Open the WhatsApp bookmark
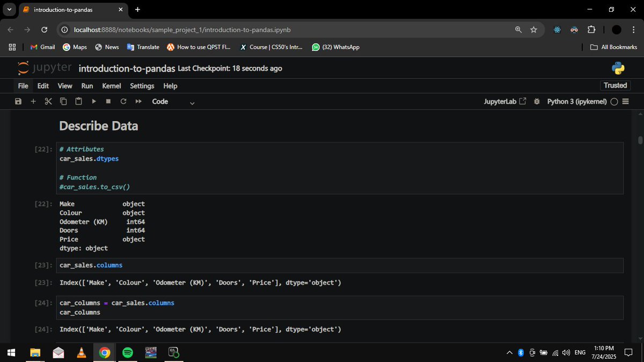The image size is (644, 362). [x=336, y=47]
